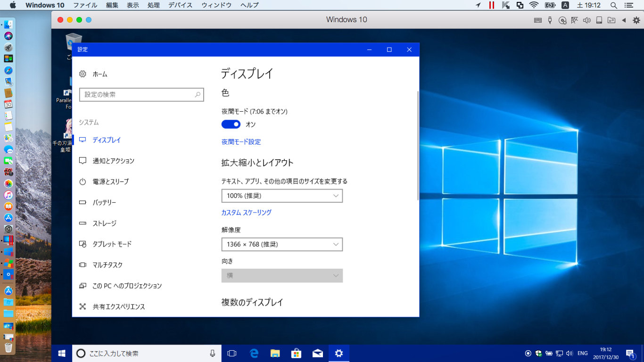Open Microsoft Store from the taskbar
The height and width of the screenshot is (362, 644).
[297, 353]
